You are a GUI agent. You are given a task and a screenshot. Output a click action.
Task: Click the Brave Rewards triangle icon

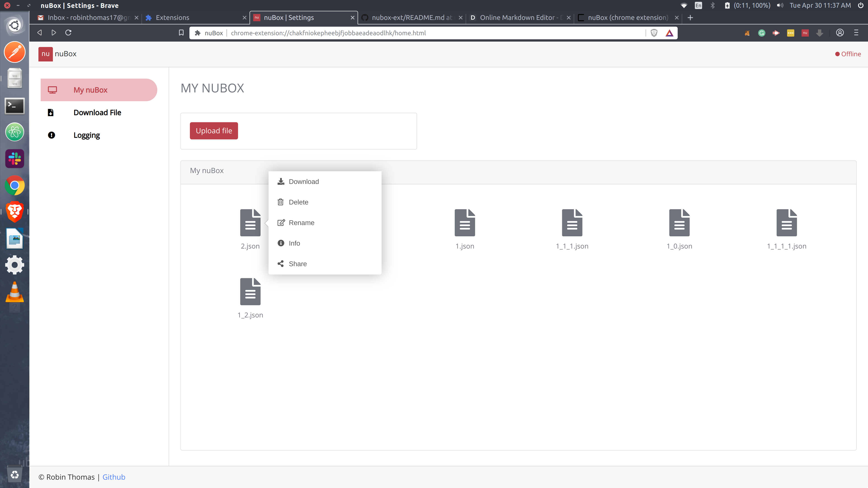click(669, 33)
